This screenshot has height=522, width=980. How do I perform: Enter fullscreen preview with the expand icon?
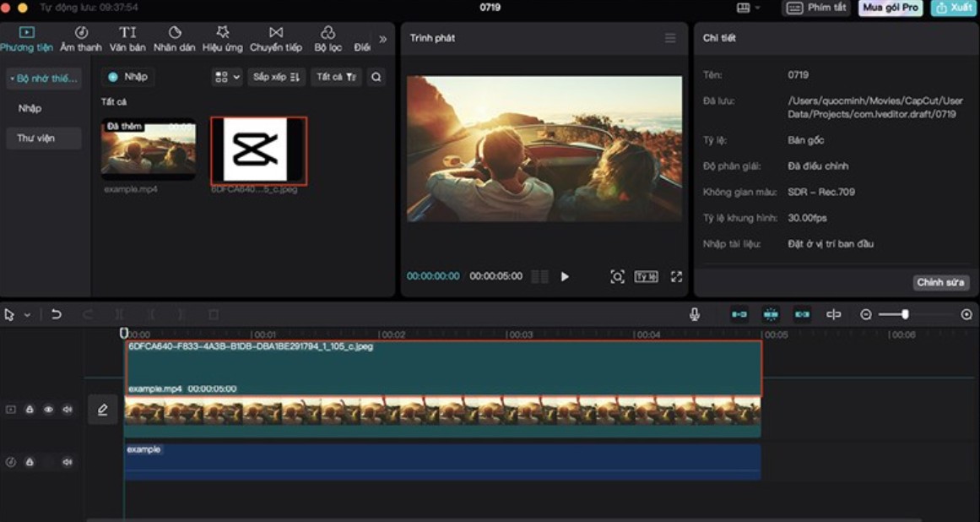676,277
